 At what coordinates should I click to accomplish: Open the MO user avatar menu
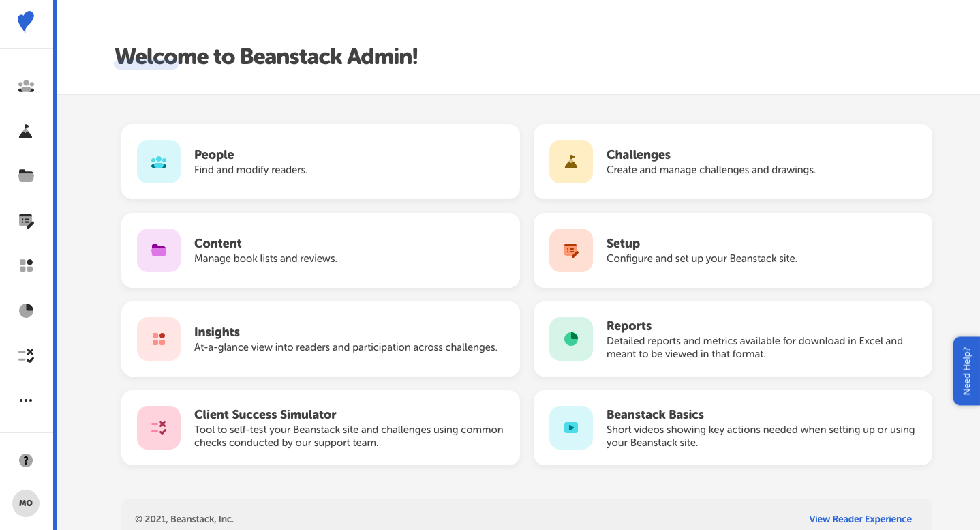(x=26, y=503)
